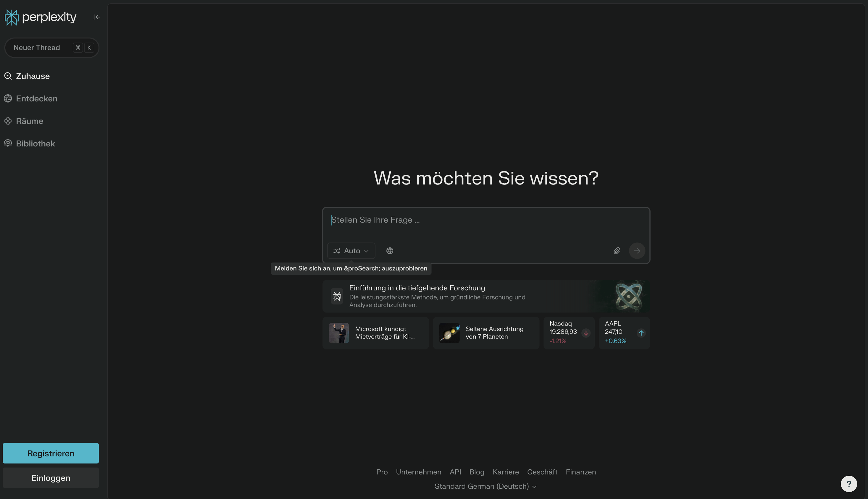Click the Zuhause search icon

click(x=8, y=76)
